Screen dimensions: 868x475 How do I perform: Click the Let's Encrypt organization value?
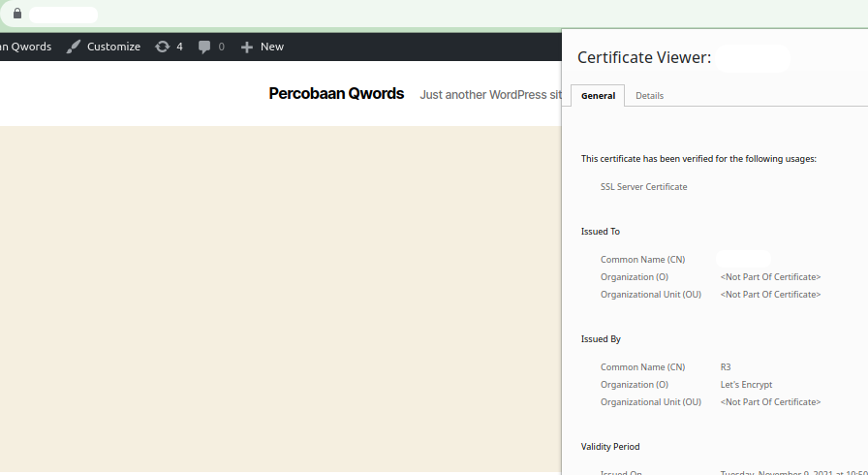(746, 385)
